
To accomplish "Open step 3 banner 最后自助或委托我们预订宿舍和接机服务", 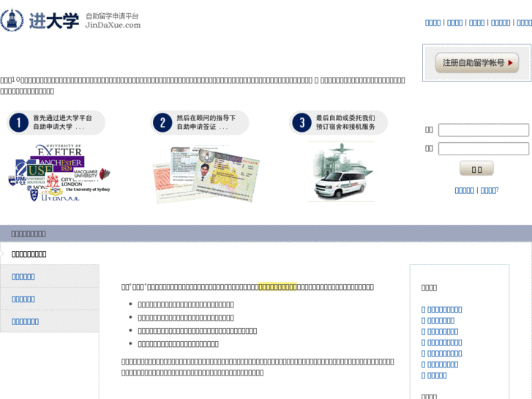I will (338, 122).
